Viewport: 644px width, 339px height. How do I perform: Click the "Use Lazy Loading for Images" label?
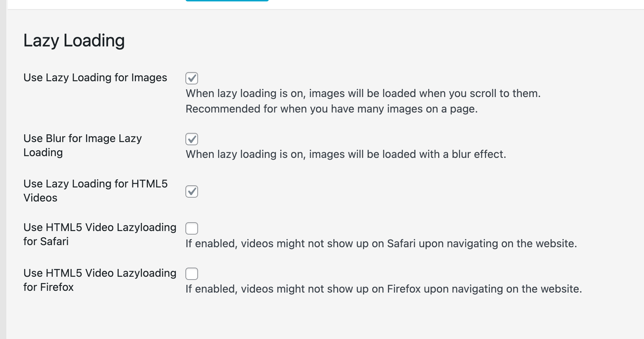(x=95, y=78)
